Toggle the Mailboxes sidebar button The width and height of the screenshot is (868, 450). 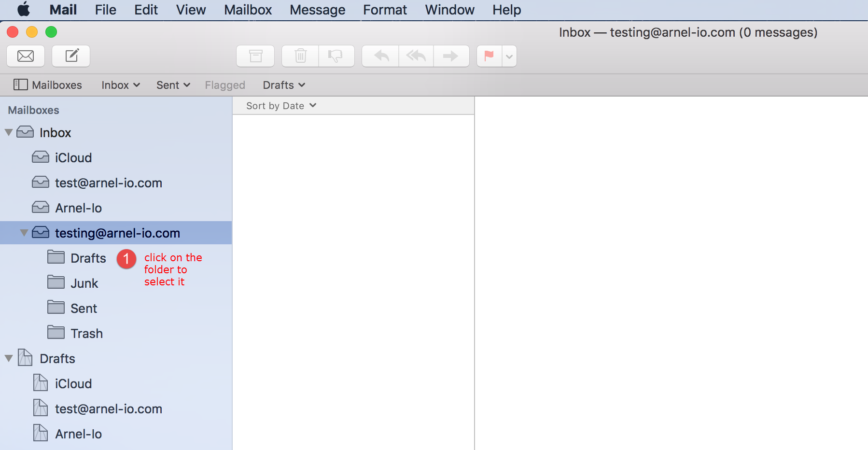47,85
